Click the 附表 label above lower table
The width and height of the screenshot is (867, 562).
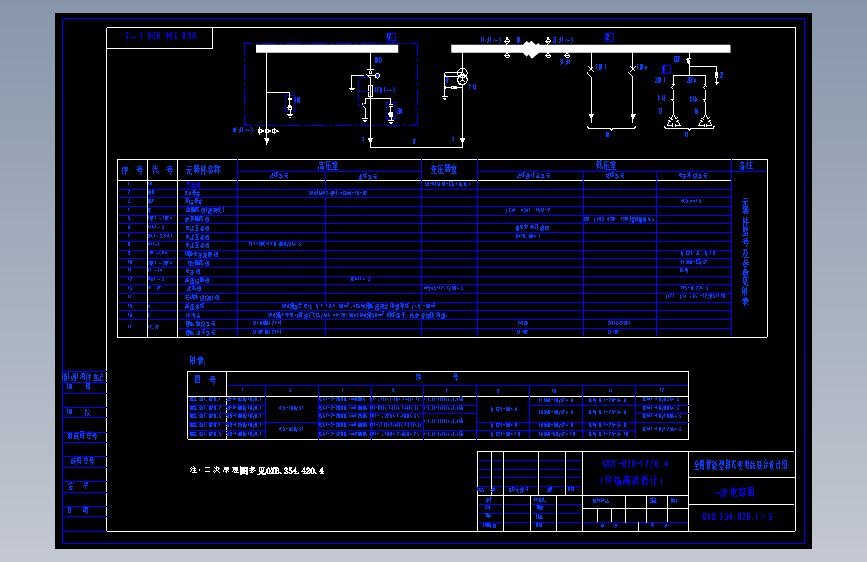[197, 361]
